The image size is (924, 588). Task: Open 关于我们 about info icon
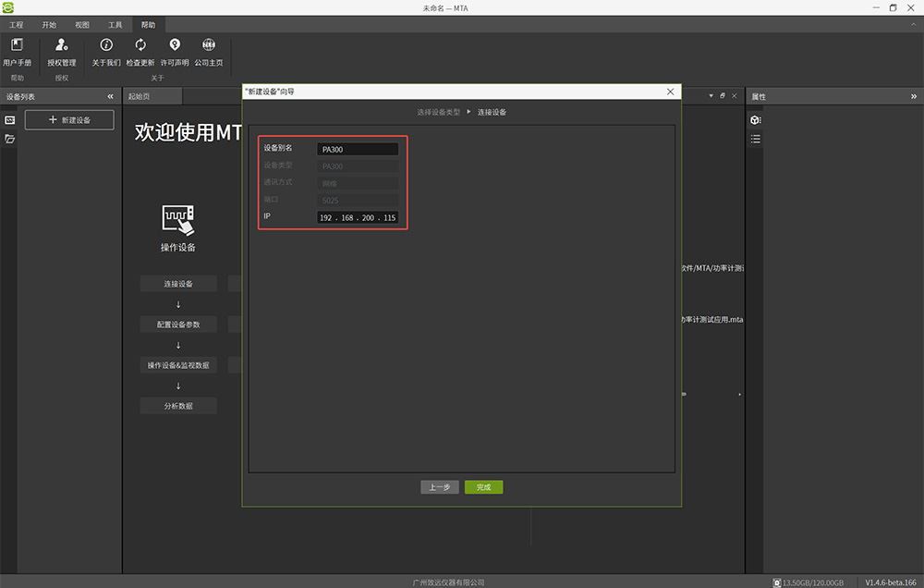click(x=106, y=45)
